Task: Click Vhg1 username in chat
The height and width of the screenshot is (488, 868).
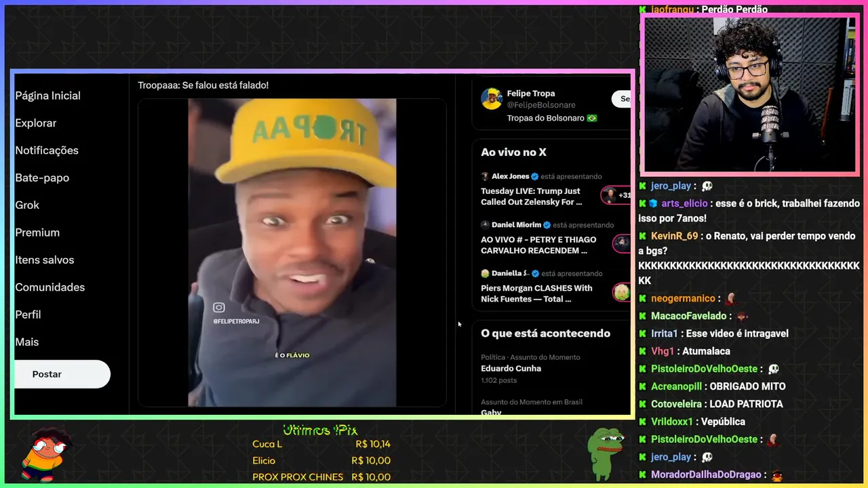Action: coord(663,351)
